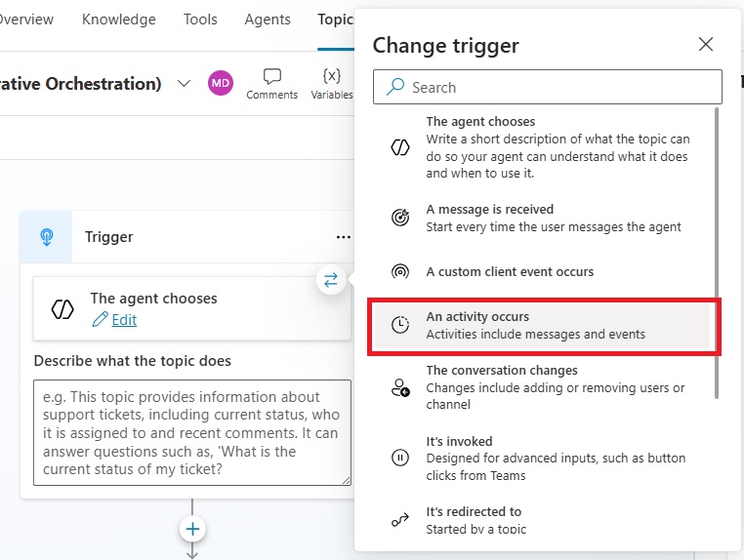The width and height of the screenshot is (744, 560).
Task: Click the MD user avatar
Action: (220, 83)
